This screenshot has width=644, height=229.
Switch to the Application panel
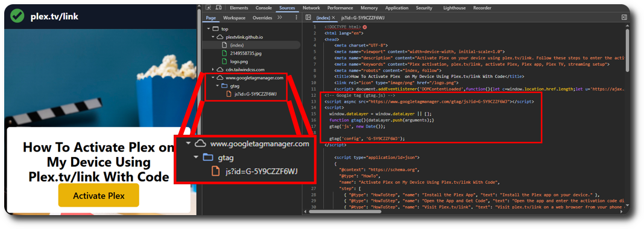coord(397,8)
